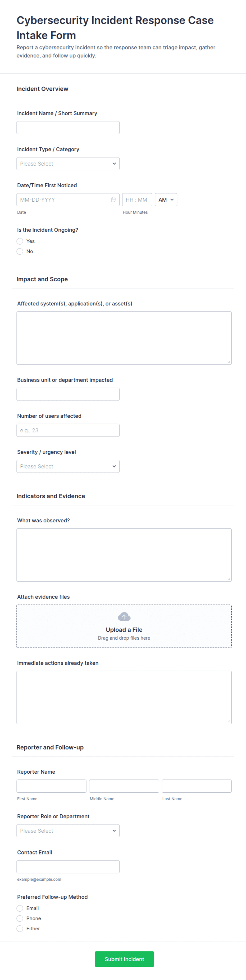Select No for incident ongoing

pyautogui.click(x=20, y=252)
